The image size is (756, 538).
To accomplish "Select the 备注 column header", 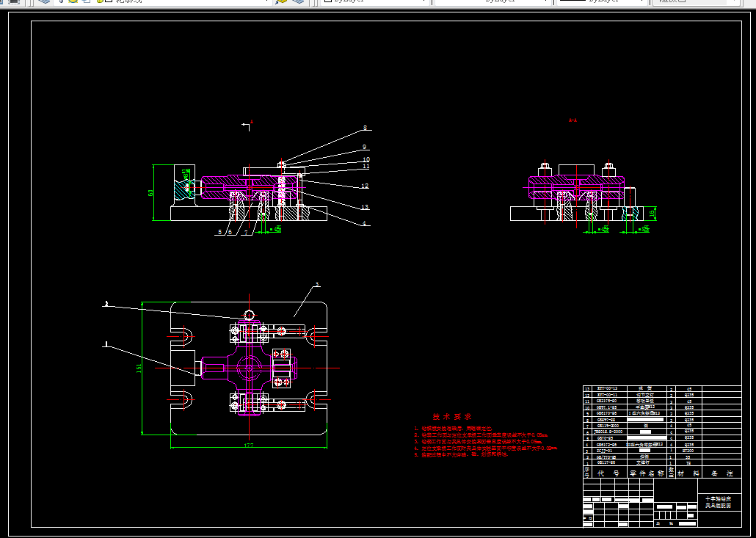I will point(723,473).
